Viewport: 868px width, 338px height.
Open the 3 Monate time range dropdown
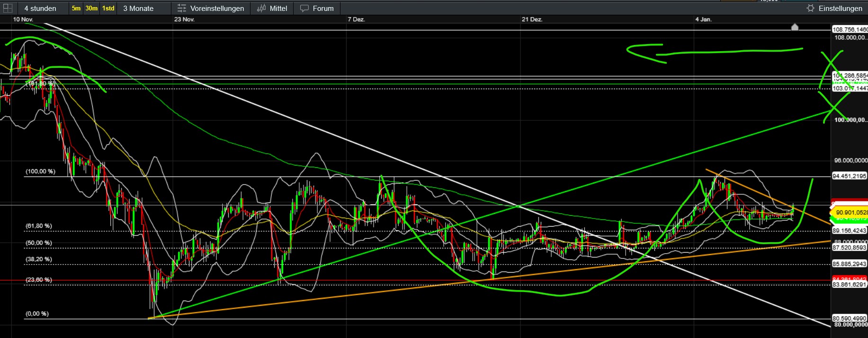pyautogui.click(x=138, y=8)
